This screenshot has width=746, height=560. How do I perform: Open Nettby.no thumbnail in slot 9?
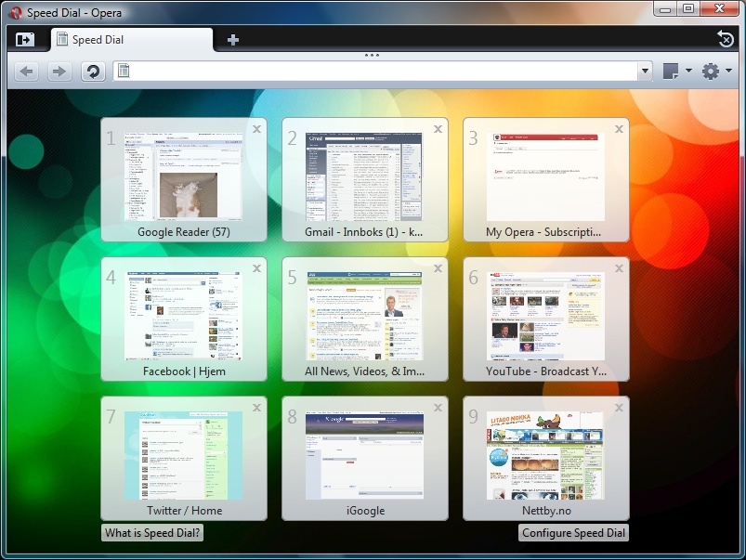[x=545, y=455]
